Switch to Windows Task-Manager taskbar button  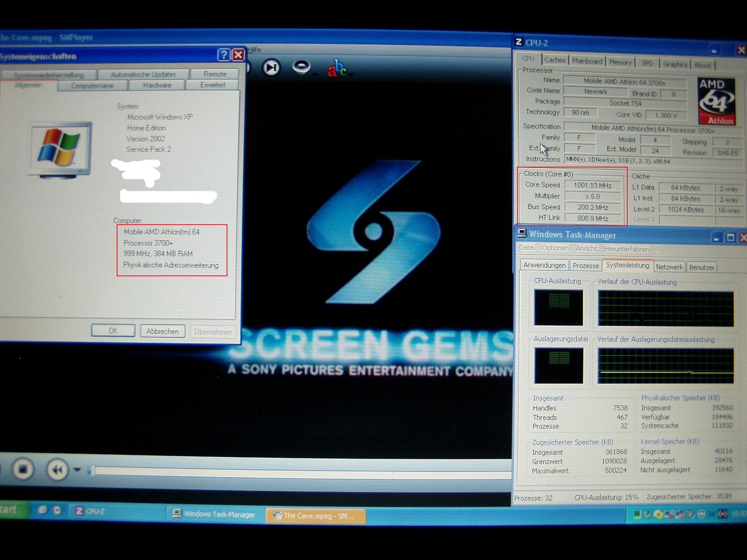coord(215,514)
